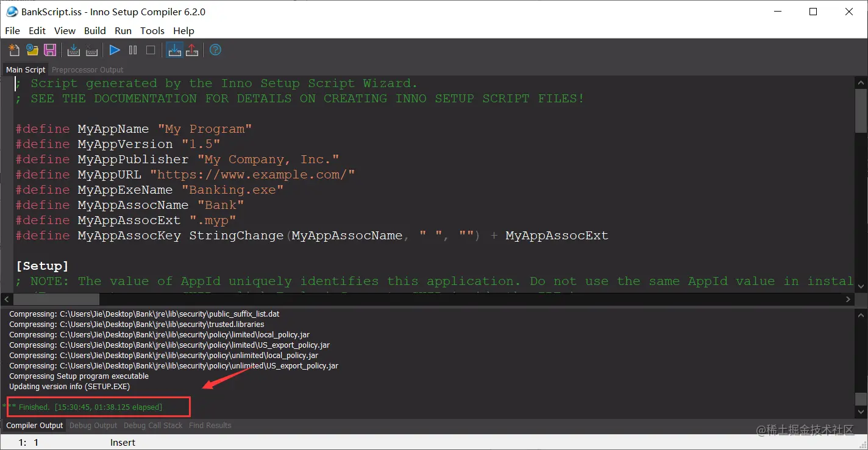Click the "Finished." elapsed time output line

[82, 407]
